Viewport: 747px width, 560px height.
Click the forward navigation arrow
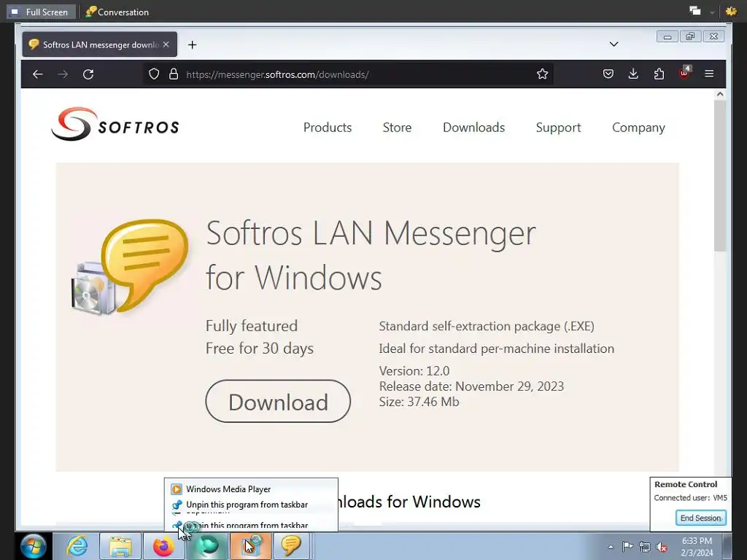[x=63, y=74]
